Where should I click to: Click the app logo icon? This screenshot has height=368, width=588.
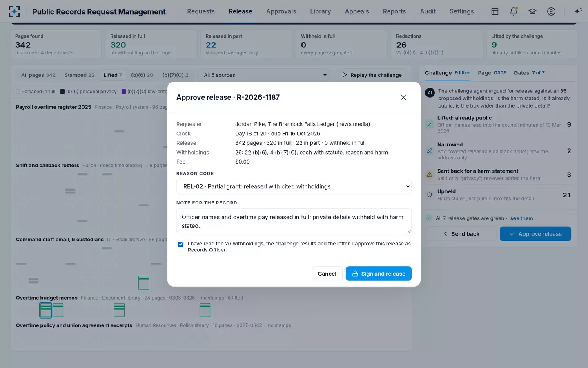pos(14,11)
